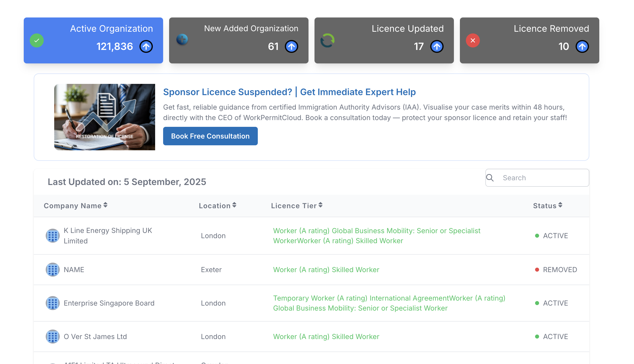This screenshot has height=364, width=634.
Task: Click the building icon beside Enterprise Singapore Board
Action: point(52,303)
